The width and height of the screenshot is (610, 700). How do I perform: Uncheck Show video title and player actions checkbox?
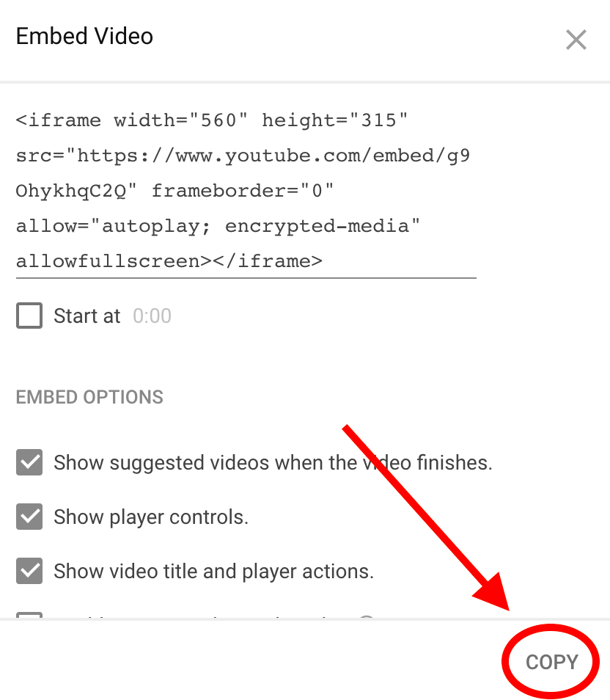tap(29, 571)
